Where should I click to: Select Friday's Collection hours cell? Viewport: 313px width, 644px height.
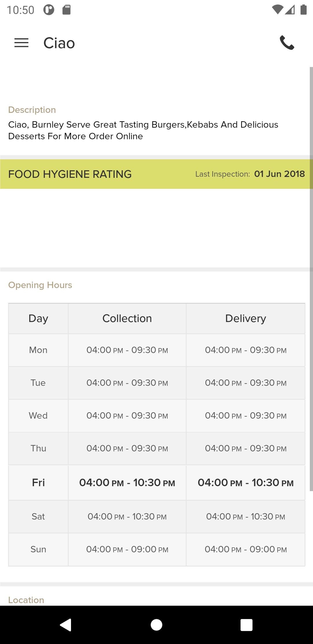[x=127, y=483]
